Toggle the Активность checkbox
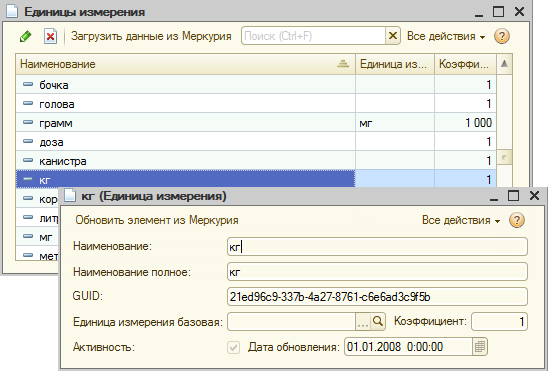Viewport: 548px width, 371px height. tap(233, 347)
